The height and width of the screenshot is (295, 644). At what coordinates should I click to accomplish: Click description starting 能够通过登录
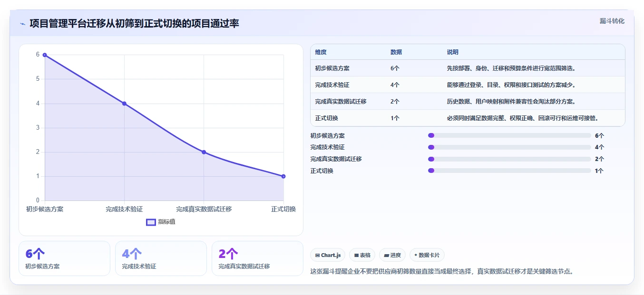[x=511, y=85]
